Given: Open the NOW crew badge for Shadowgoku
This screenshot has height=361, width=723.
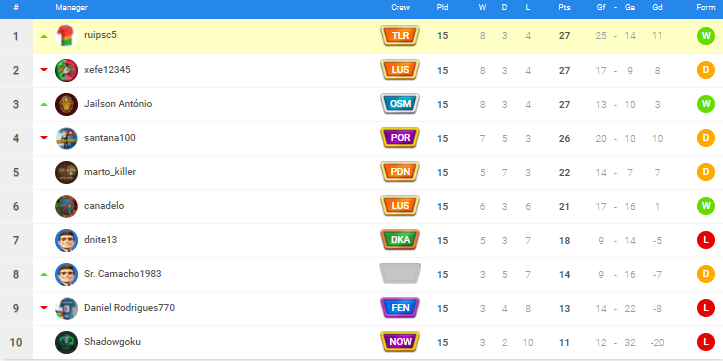Looking at the screenshot, I should (400, 342).
